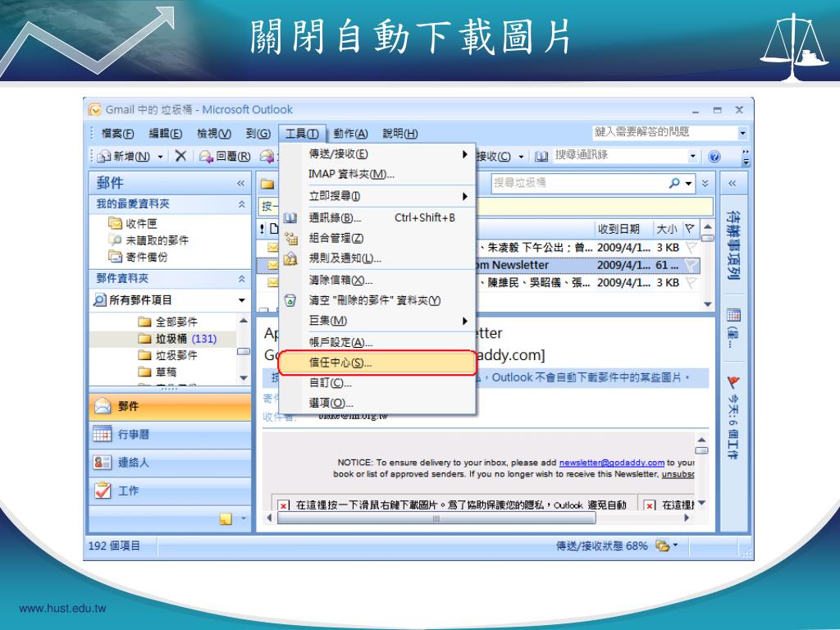Open the search options dropdown beside magnifier
Viewport: 840px width, 630px height.
click(x=688, y=183)
